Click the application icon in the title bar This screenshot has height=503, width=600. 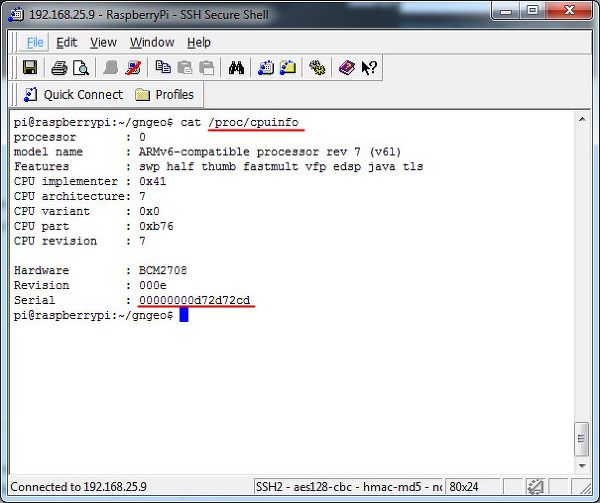(x=16, y=15)
